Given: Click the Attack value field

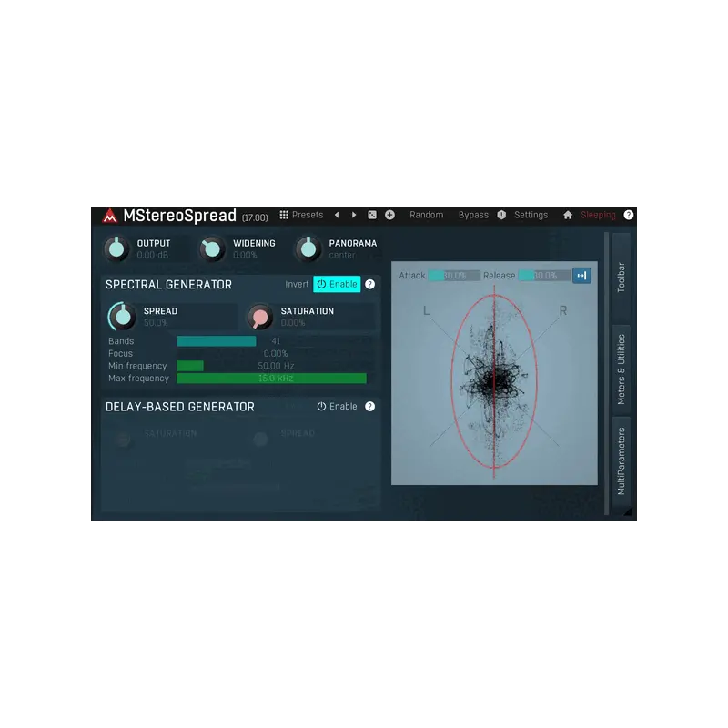Looking at the screenshot, I should 454,276.
